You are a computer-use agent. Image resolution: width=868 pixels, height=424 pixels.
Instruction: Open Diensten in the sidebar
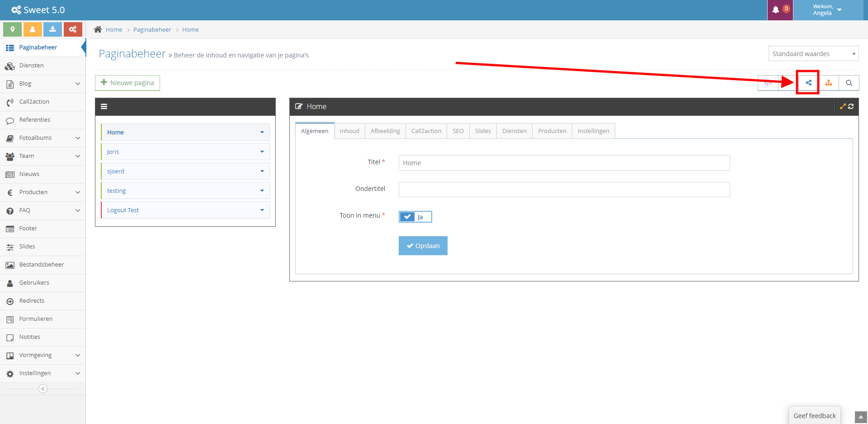(x=43, y=66)
